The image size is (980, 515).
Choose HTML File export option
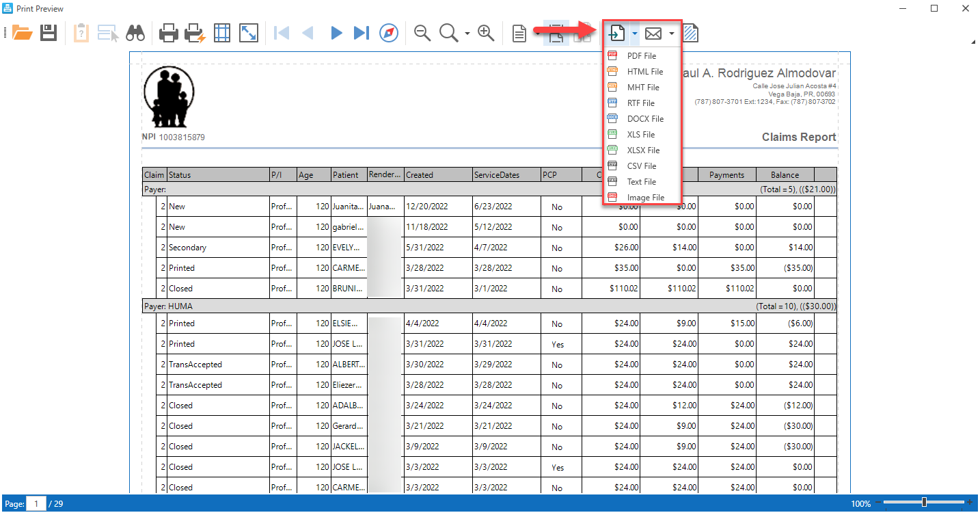tap(642, 72)
